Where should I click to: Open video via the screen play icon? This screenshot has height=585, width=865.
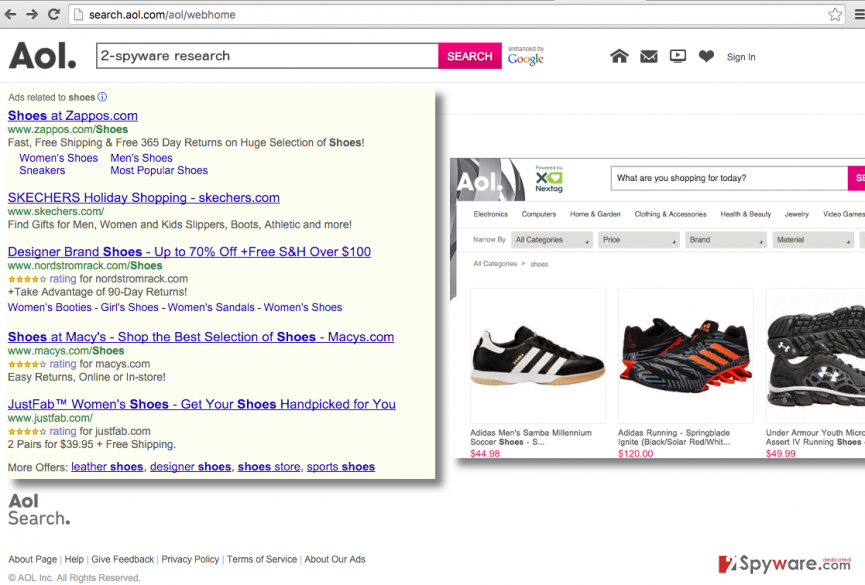click(678, 56)
